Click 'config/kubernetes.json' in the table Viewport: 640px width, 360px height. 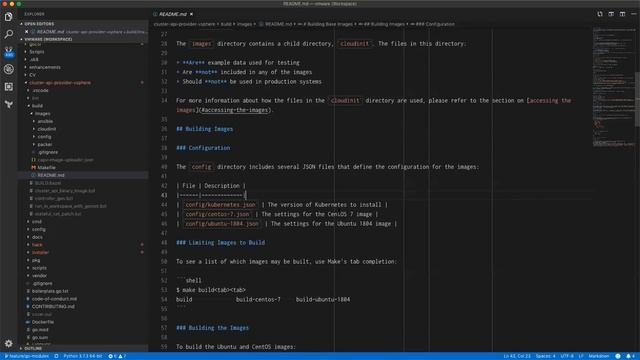tap(220, 205)
